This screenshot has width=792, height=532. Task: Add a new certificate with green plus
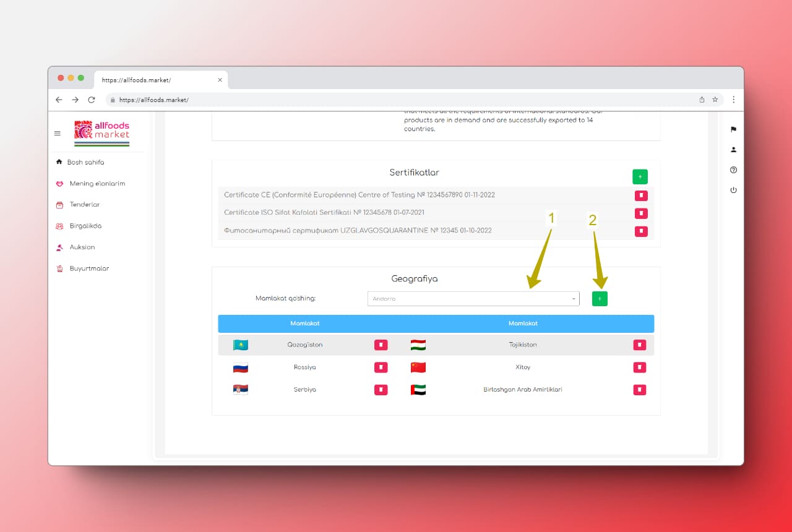pos(640,177)
